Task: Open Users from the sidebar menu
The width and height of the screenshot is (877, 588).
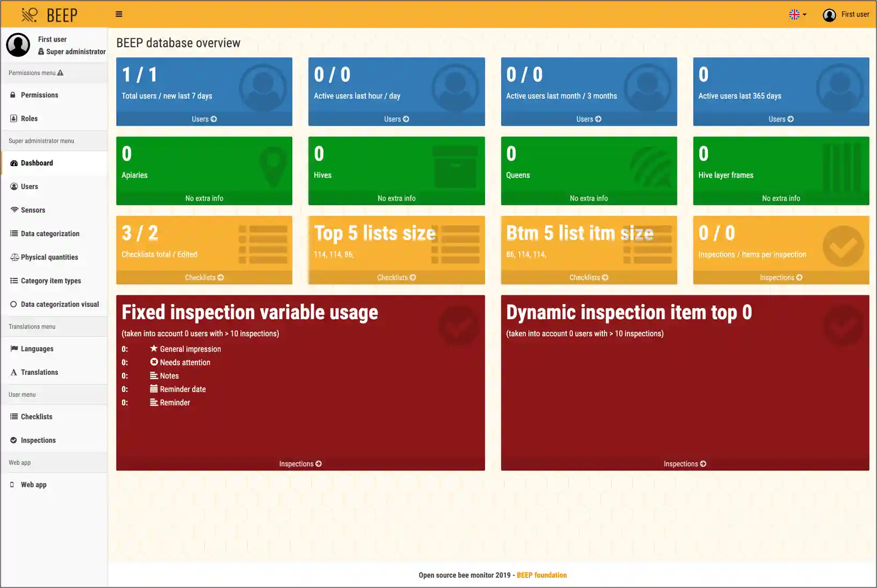Action: 29,186
